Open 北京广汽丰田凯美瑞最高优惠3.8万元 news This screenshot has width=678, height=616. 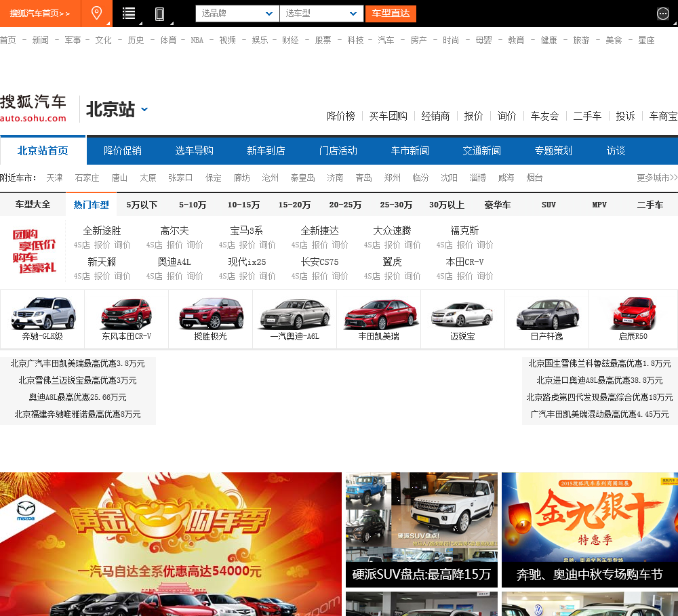coord(78,363)
